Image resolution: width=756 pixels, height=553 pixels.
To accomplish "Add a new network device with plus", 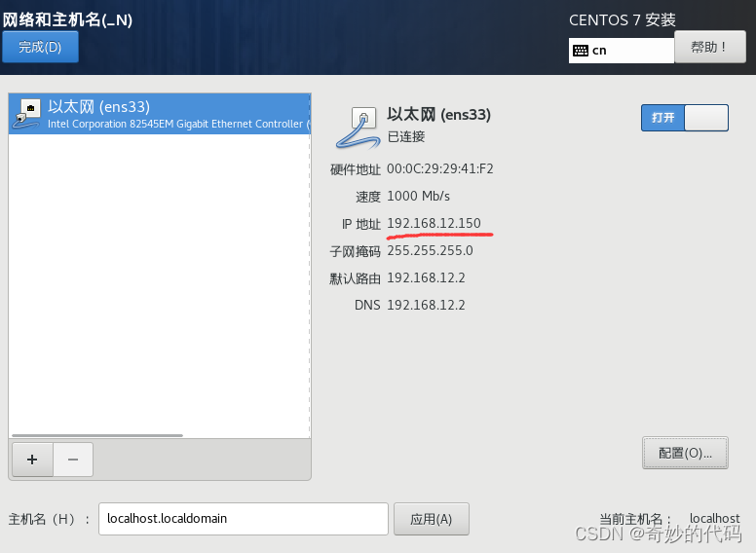I will pos(32,460).
